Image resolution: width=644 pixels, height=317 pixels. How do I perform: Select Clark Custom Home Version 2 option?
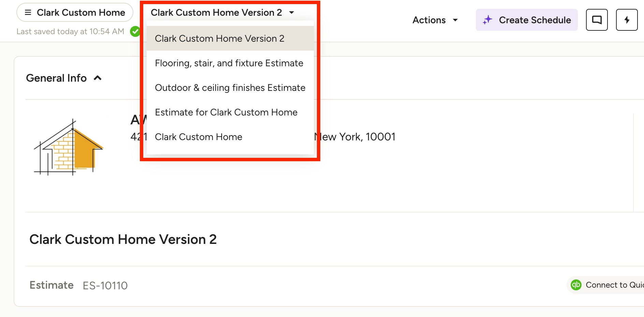(x=219, y=39)
